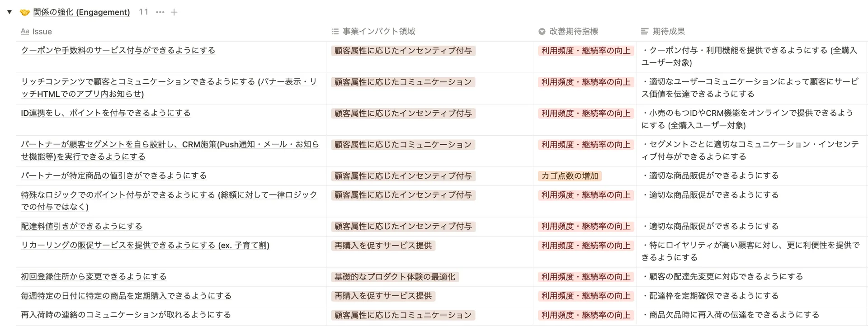The height and width of the screenshot is (327, 868).
Task: Add a new item with the plus icon
Action: point(174,12)
